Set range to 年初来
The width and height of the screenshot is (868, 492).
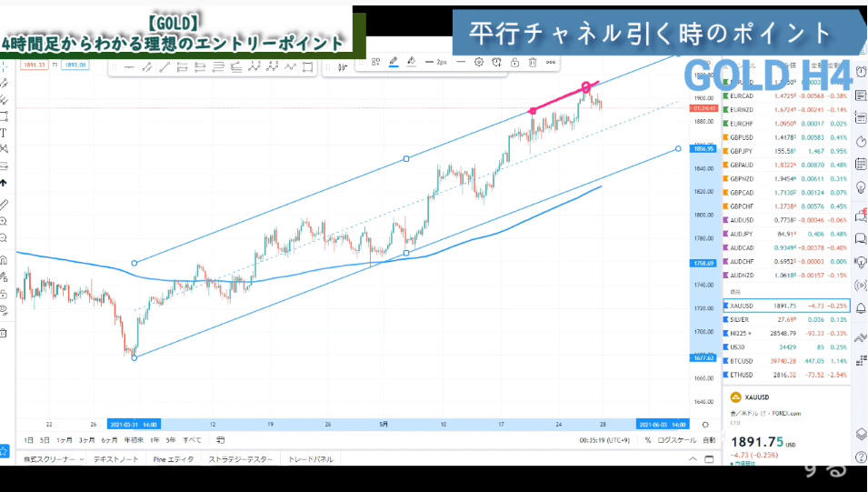(134, 440)
